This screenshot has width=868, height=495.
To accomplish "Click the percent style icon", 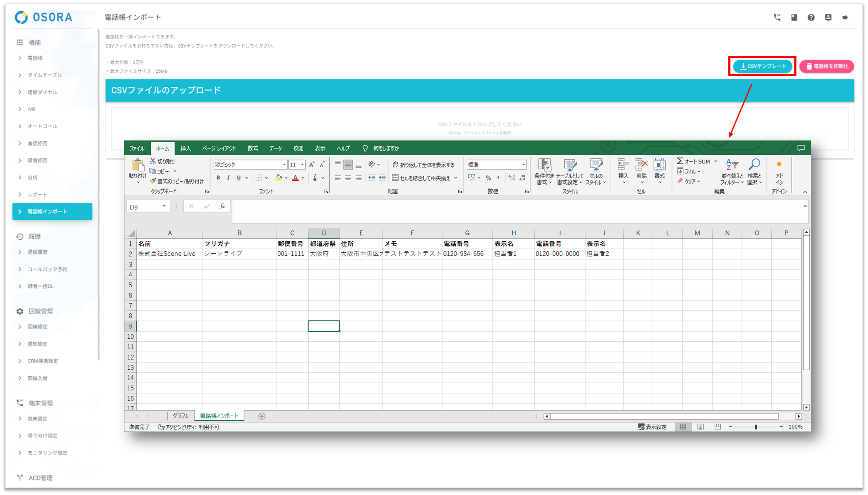I will point(489,178).
